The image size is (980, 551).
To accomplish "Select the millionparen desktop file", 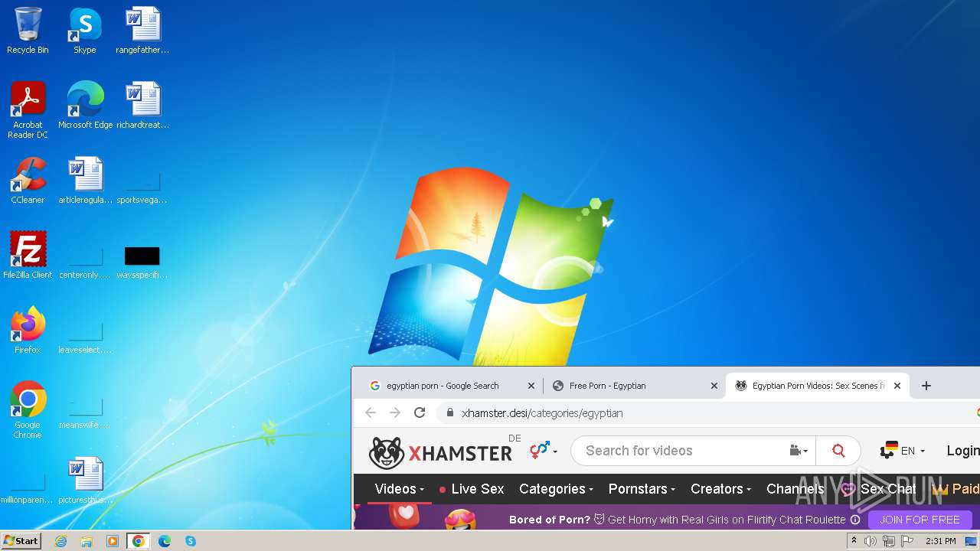I will pos(28,488).
